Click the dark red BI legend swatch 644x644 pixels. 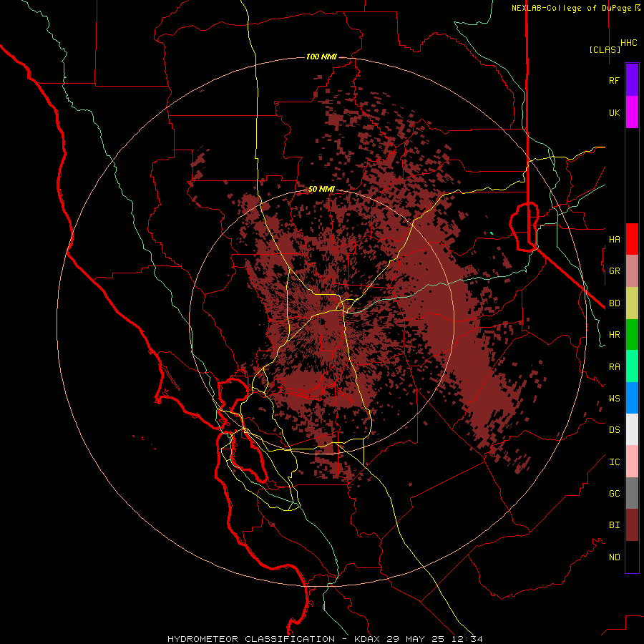point(632,525)
